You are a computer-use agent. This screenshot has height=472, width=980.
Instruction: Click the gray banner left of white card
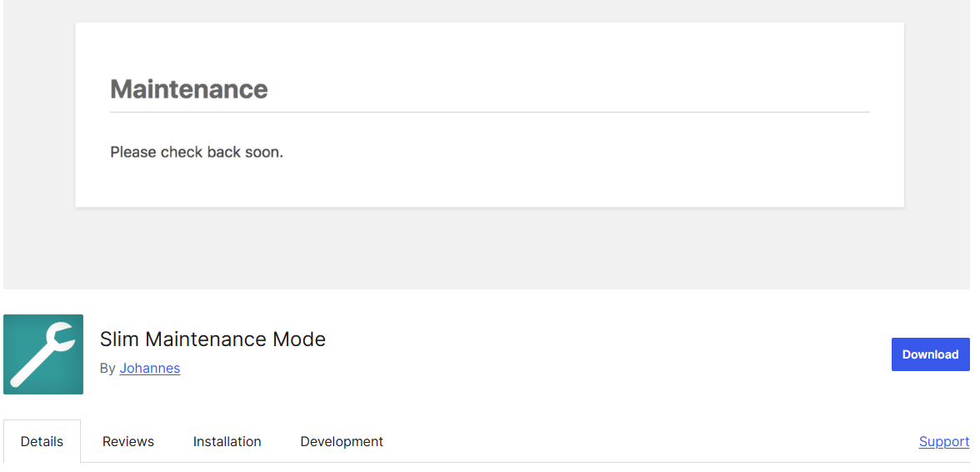(38, 115)
